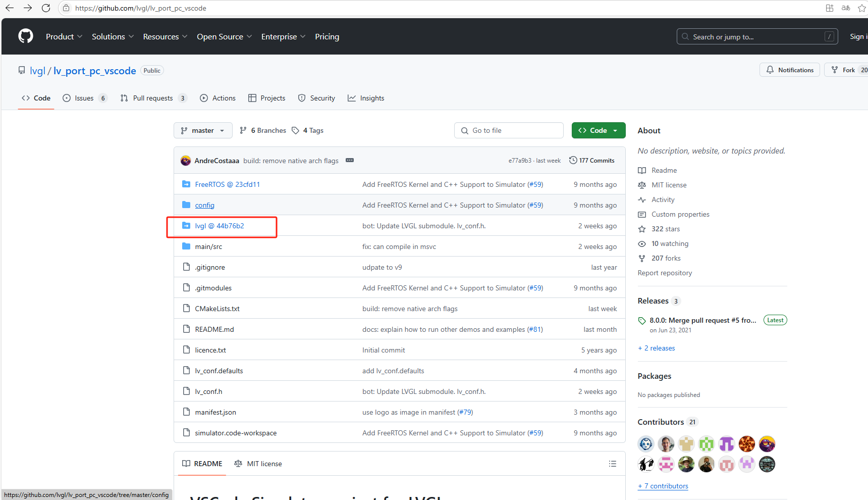Click the config folder icon
This screenshot has height=500, width=868.
click(186, 205)
